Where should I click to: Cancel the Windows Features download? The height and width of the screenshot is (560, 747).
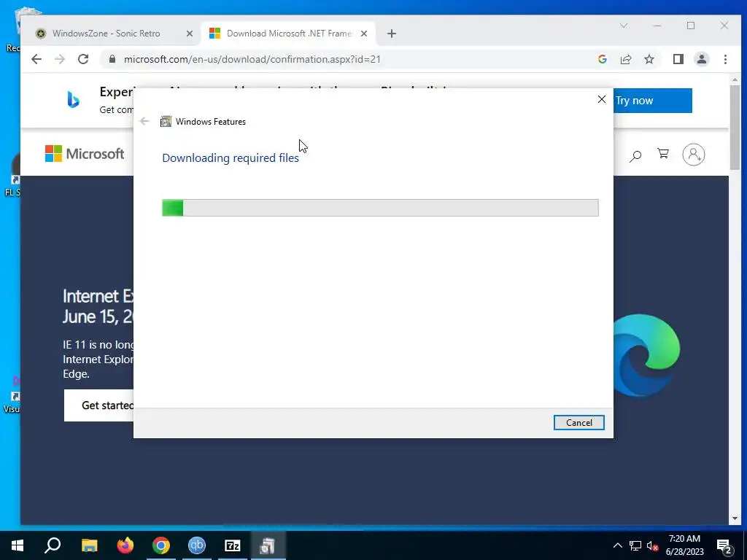pyautogui.click(x=578, y=422)
